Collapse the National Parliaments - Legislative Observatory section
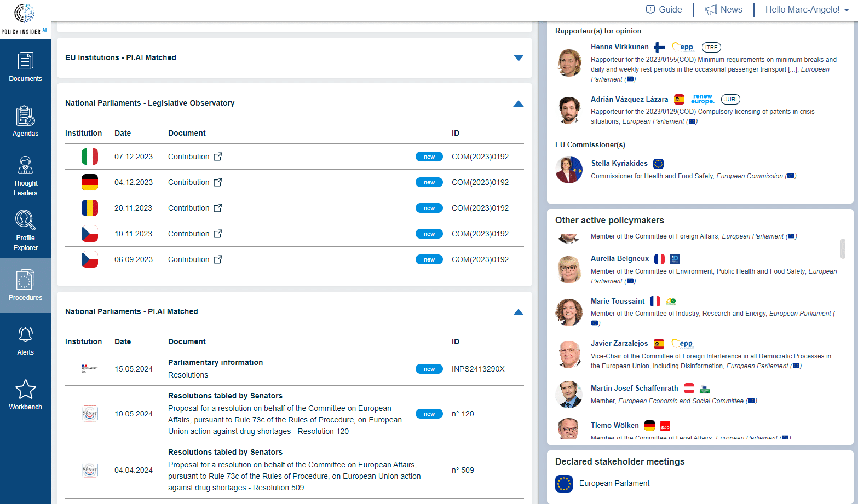 coord(518,103)
